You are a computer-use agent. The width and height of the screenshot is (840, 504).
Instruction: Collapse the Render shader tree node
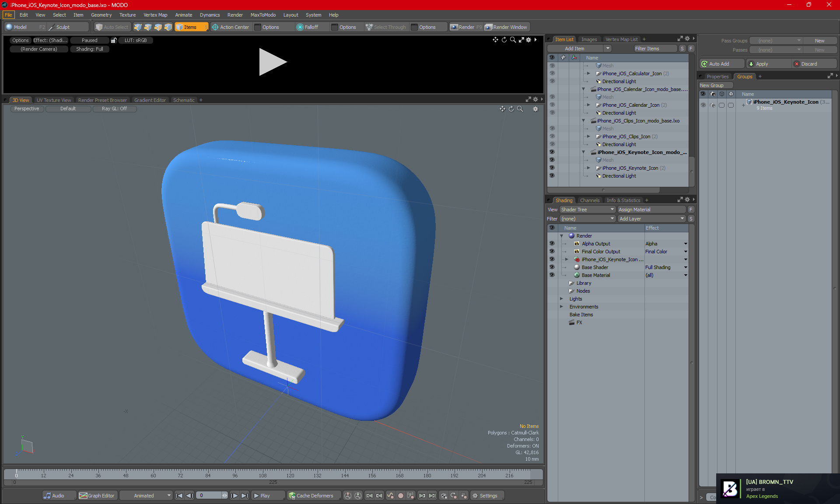pos(562,236)
